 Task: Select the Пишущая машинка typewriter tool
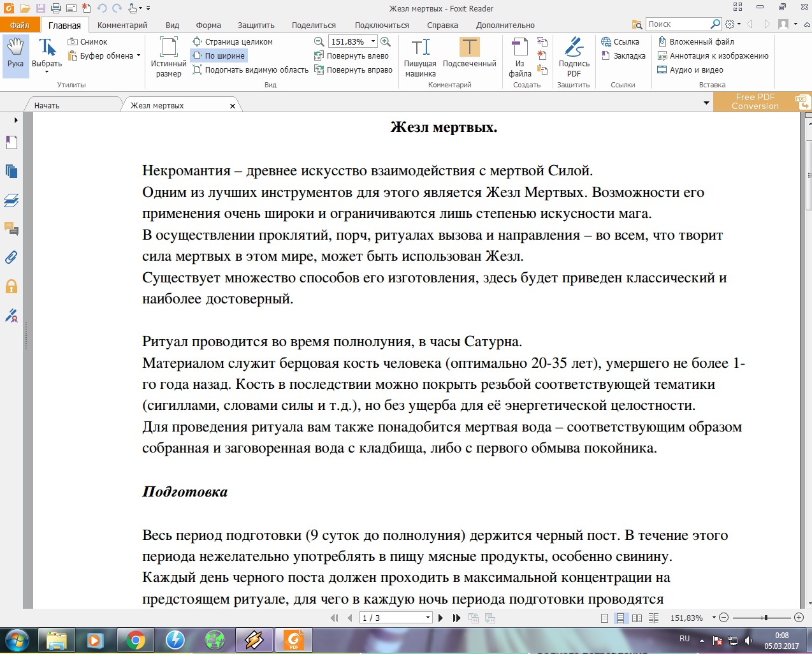[421, 57]
